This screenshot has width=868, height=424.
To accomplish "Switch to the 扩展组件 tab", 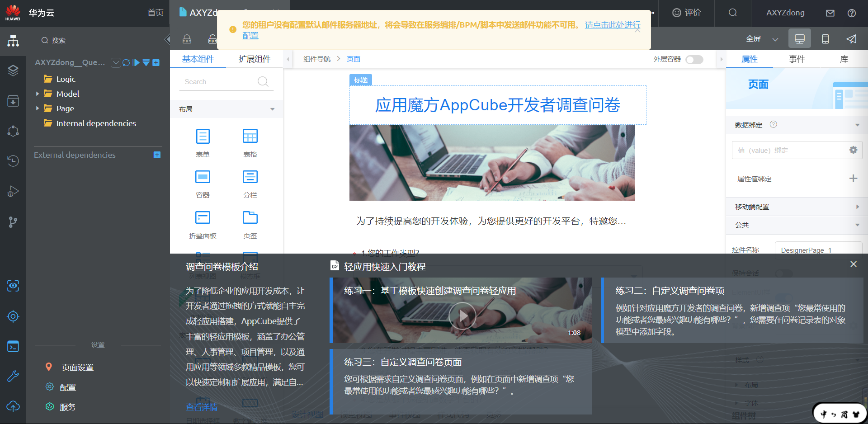I will 255,59.
